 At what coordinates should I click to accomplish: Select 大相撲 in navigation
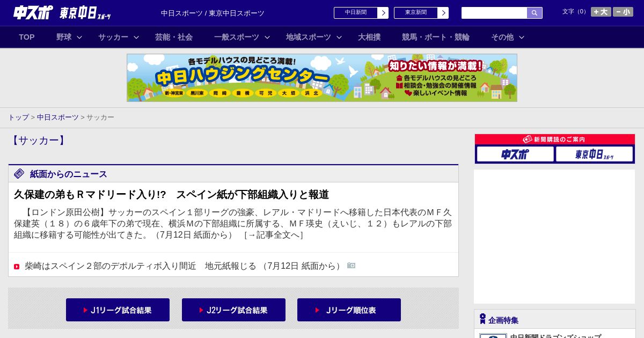click(369, 37)
